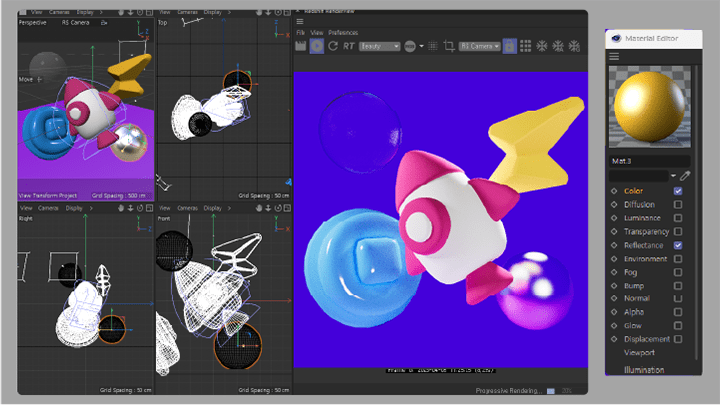Image resolution: width=720 pixels, height=405 pixels.
Task: Click the render clapperboard icon
Action: tap(300, 46)
